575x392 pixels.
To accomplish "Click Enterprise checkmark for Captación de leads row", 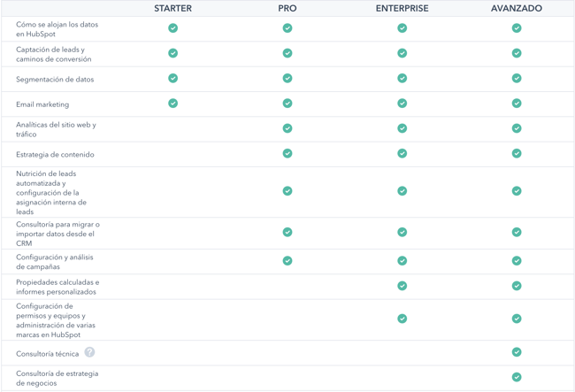I will (x=402, y=53).
